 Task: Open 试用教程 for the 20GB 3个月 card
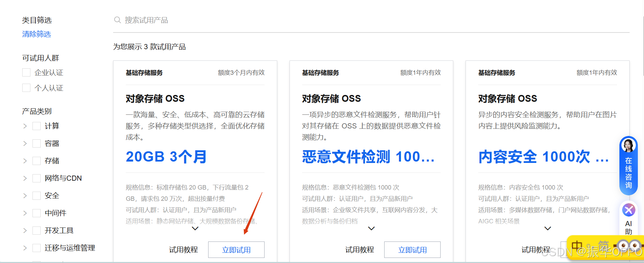click(184, 250)
